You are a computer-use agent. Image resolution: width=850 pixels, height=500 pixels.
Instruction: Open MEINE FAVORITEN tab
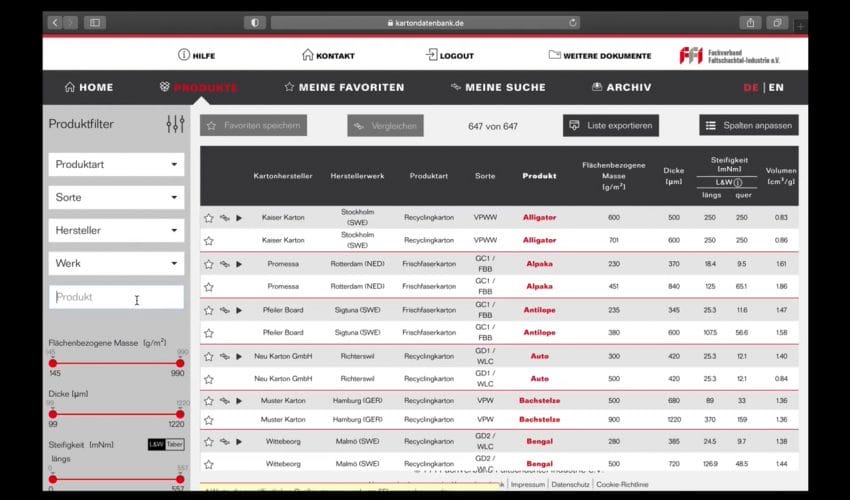(344, 87)
